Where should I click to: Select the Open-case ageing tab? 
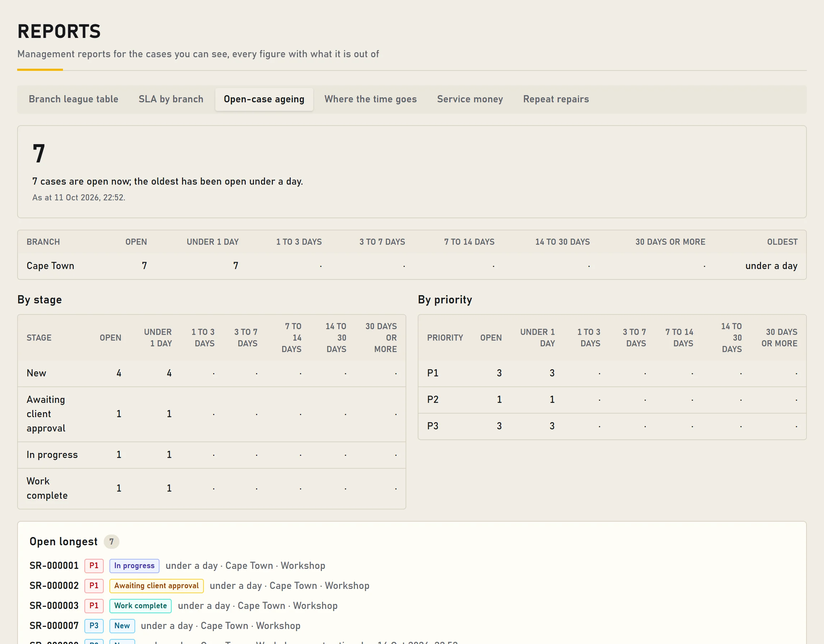pyautogui.click(x=264, y=99)
